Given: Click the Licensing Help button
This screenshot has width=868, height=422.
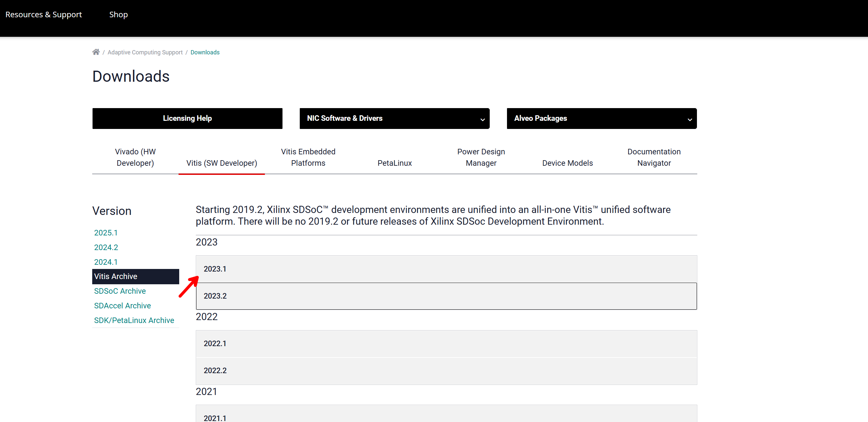Looking at the screenshot, I should coord(187,118).
